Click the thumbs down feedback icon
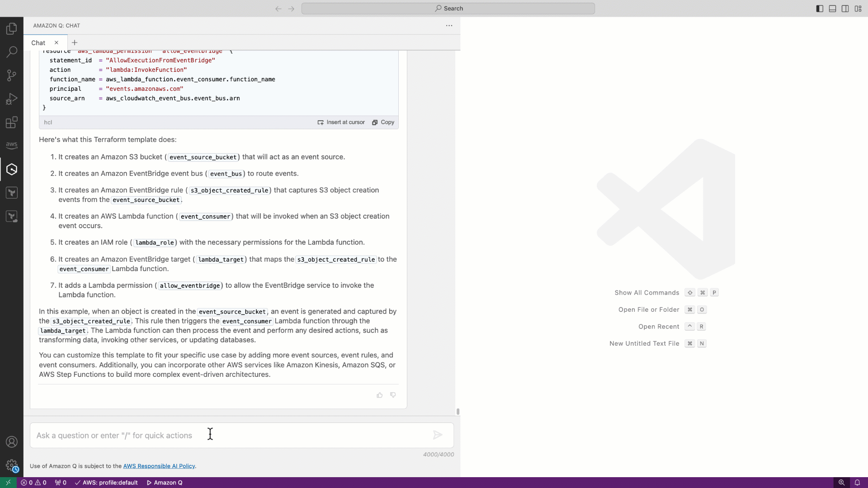This screenshot has height=488, width=868. pos(393,395)
